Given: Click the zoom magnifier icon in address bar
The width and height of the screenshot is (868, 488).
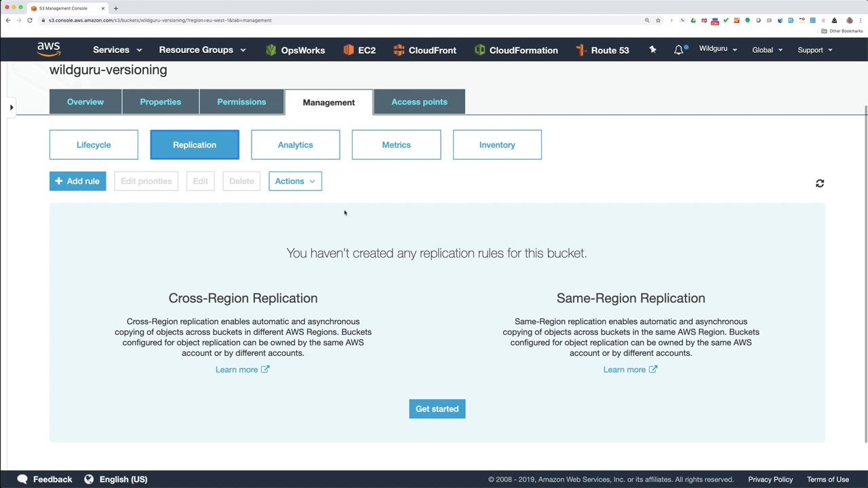Looking at the screenshot, I should pos(647,20).
